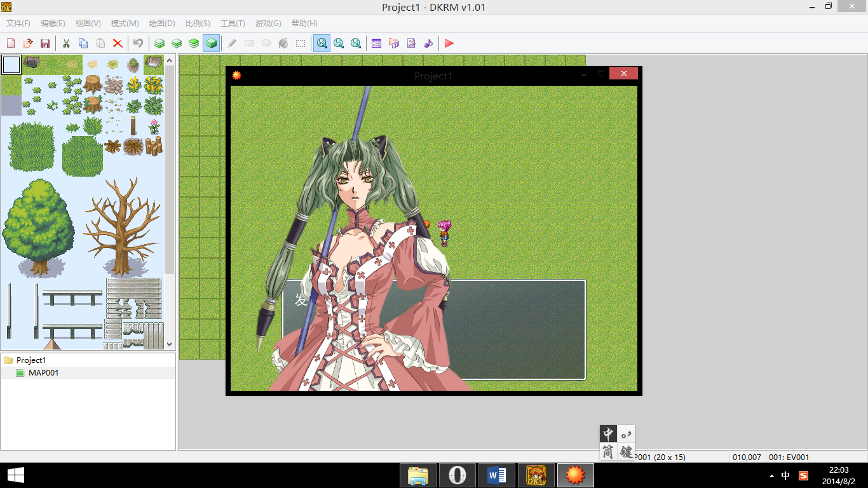Set zoom scale to 1/1
Viewport: 868px width, 488px height.
pos(322,43)
